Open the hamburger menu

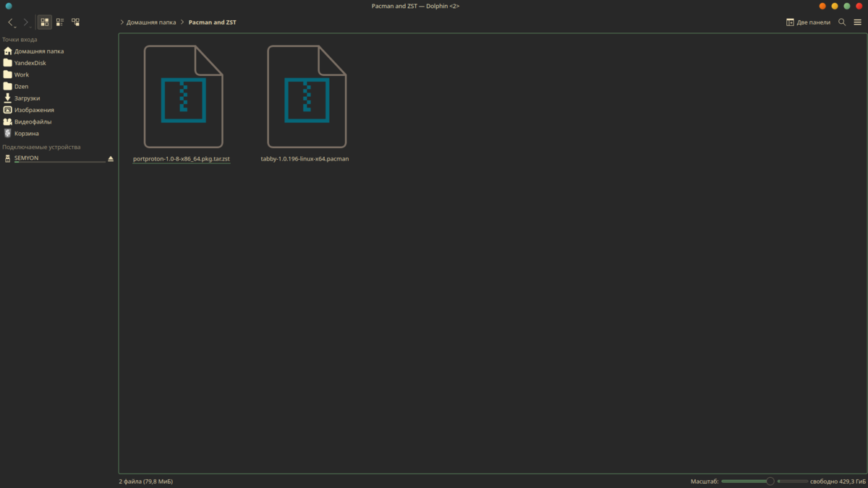point(858,22)
